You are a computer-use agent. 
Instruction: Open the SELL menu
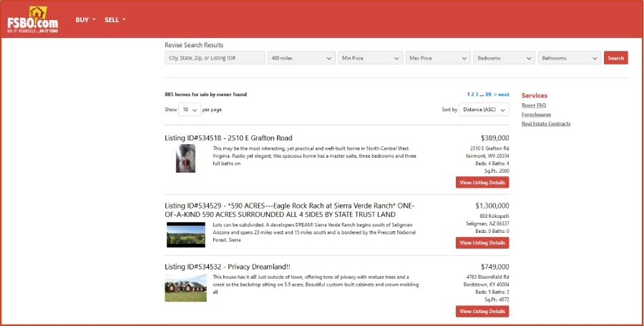tap(114, 20)
